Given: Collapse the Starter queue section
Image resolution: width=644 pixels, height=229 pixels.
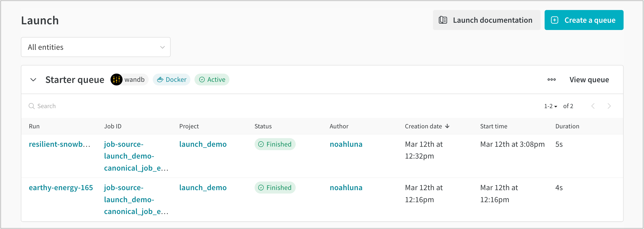Looking at the screenshot, I should click(33, 80).
